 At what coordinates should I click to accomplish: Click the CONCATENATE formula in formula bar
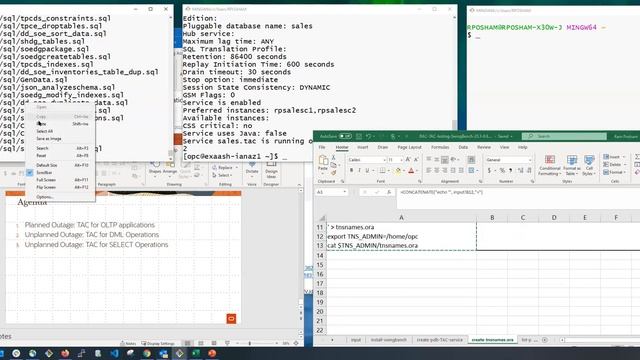[442, 192]
